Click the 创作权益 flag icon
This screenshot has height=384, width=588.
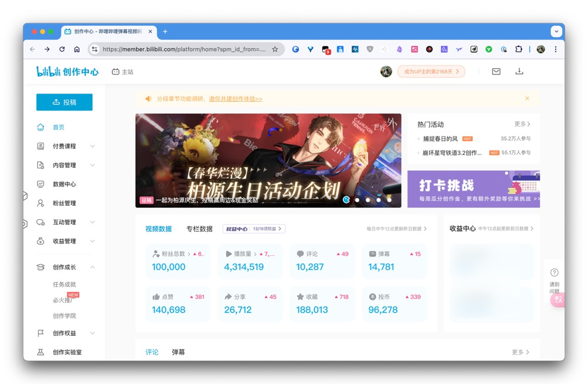pos(41,333)
